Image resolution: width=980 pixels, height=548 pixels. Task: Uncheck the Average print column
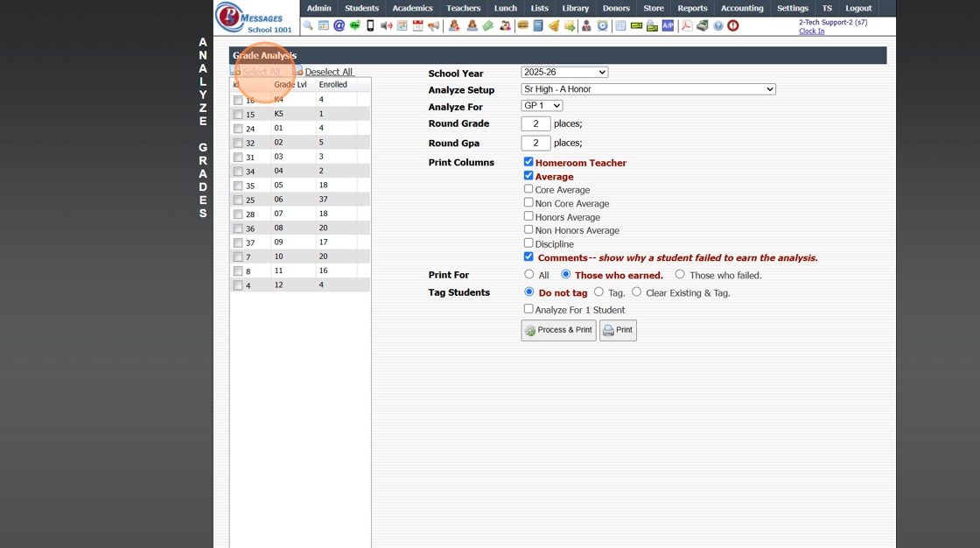pos(528,175)
